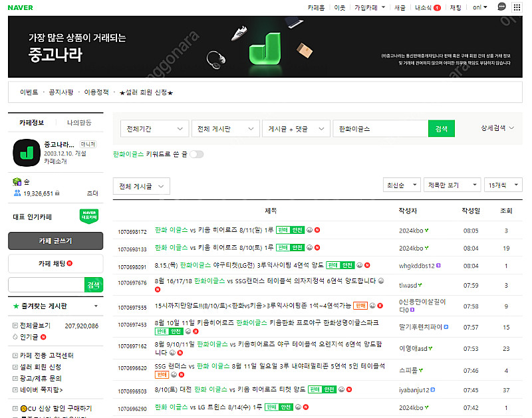This screenshot has width=532, height=418.
Task: Open 카페소개 link
Action: [x=55, y=161]
